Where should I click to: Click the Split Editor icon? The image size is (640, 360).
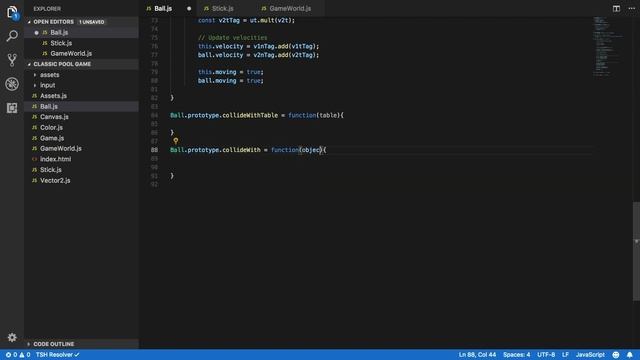[x=616, y=8]
